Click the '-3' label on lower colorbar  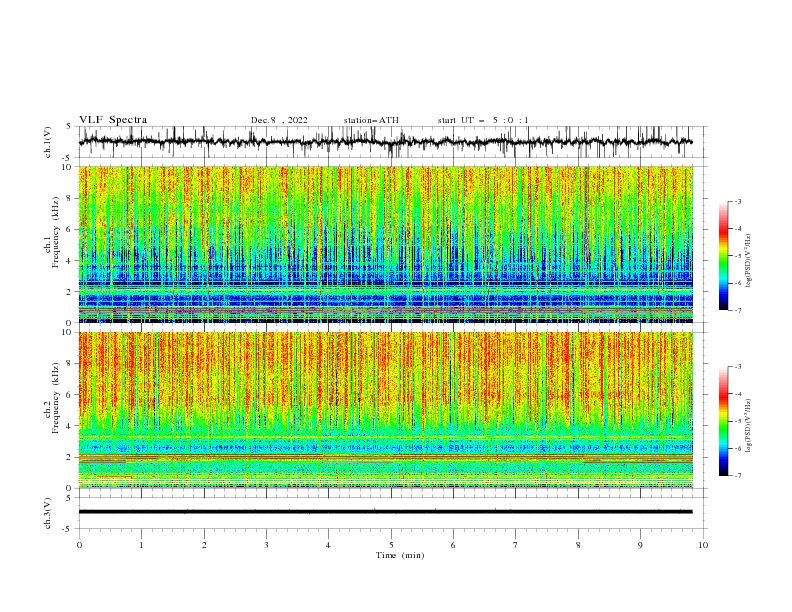[738, 367]
